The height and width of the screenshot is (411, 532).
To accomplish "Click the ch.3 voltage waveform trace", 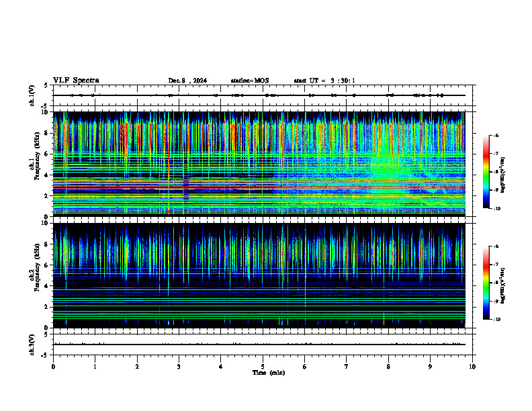I will (x=259, y=345).
